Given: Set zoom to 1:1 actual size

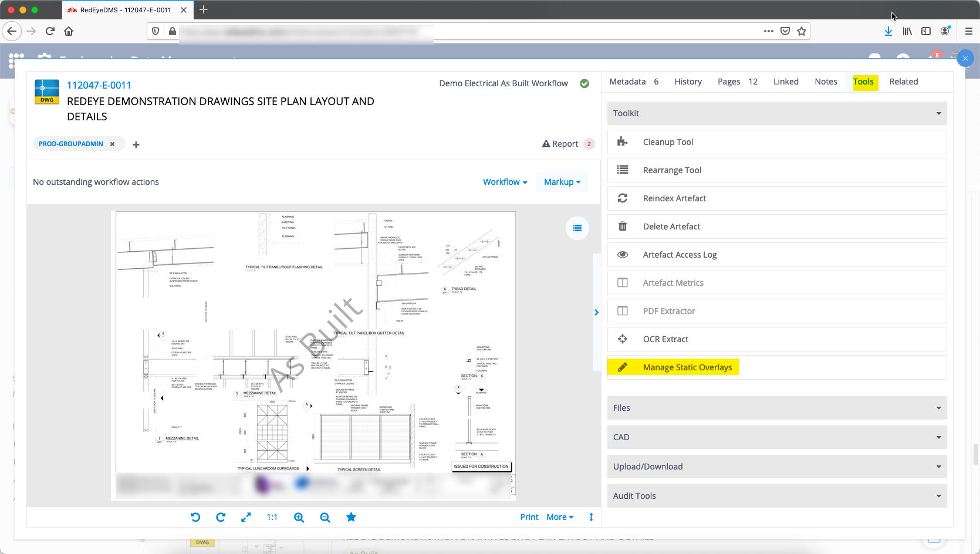Looking at the screenshot, I should (272, 517).
